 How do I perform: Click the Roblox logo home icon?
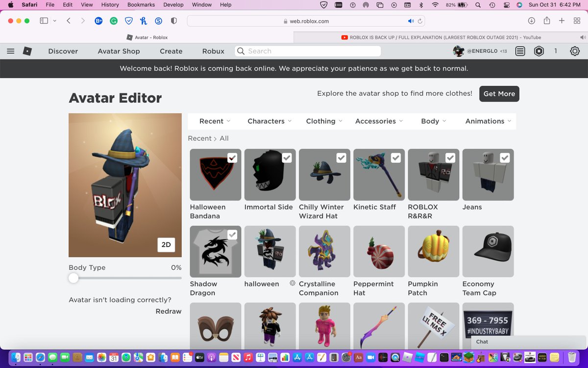27,51
